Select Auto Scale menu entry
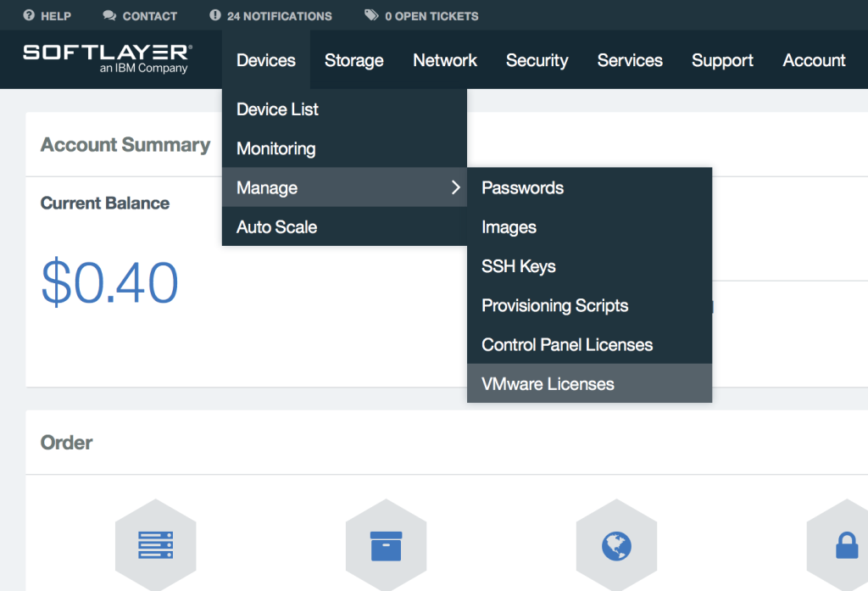 tap(344, 226)
